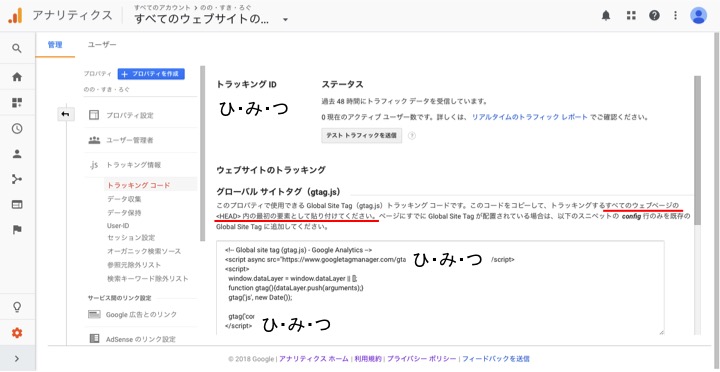Open the help question mark icon

[654, 16]
